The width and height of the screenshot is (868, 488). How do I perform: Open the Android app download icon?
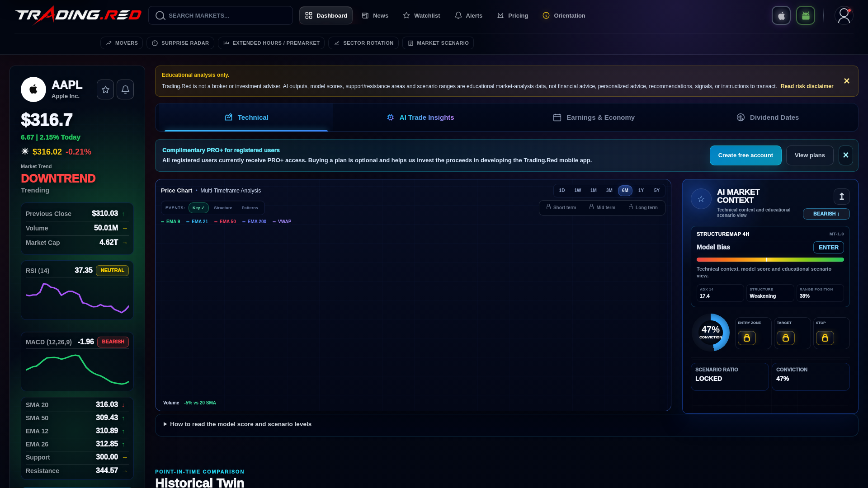tap(806, 15)
